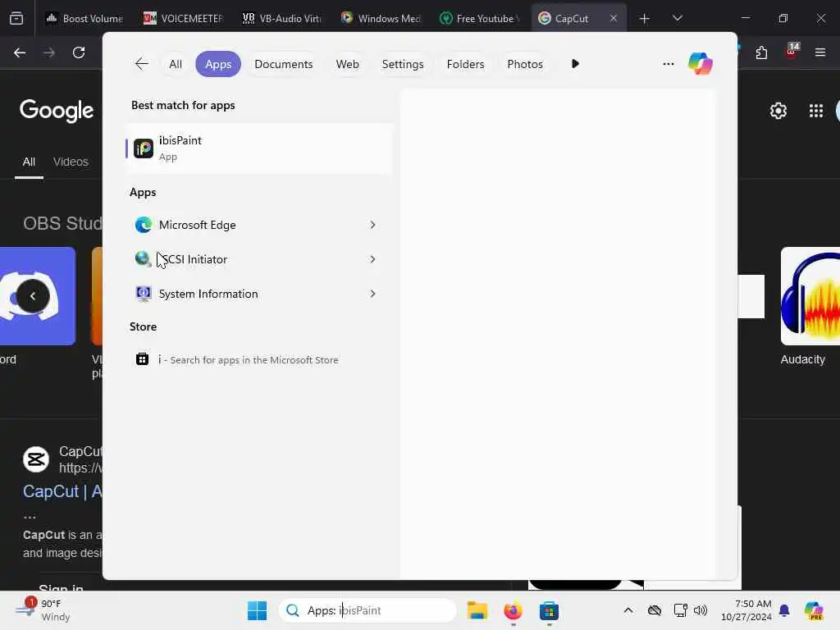The image size is (840, 630).
Task: Select the Videos results tab
Action: pyautogui.click(x=71, y=162)
